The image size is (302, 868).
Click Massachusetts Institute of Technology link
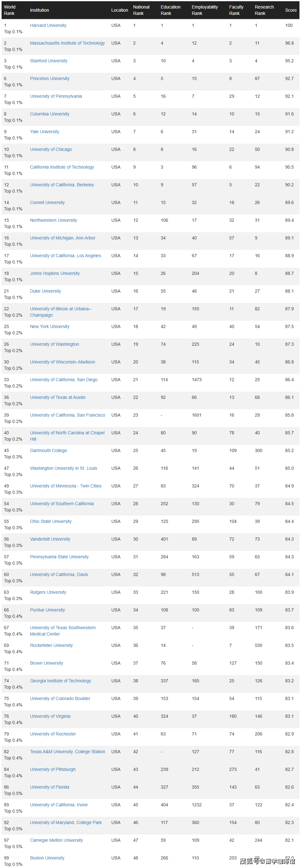pos(67,43)
